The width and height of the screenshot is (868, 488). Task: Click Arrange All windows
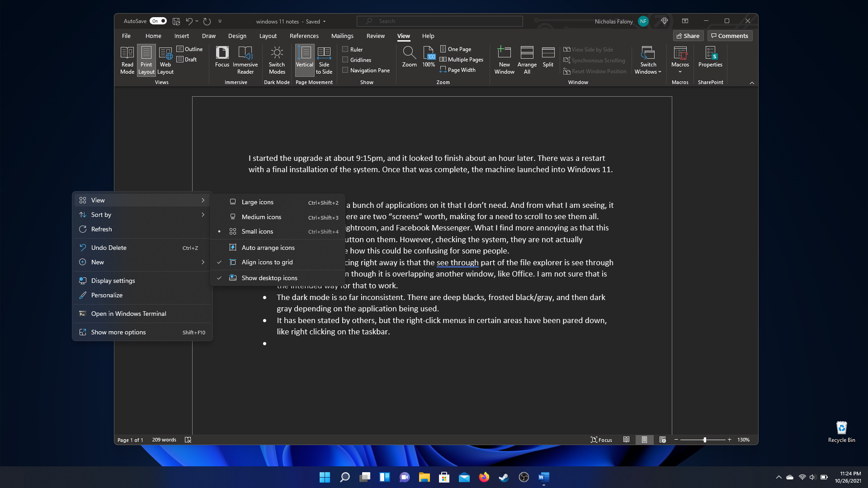[x=527, y=60]
